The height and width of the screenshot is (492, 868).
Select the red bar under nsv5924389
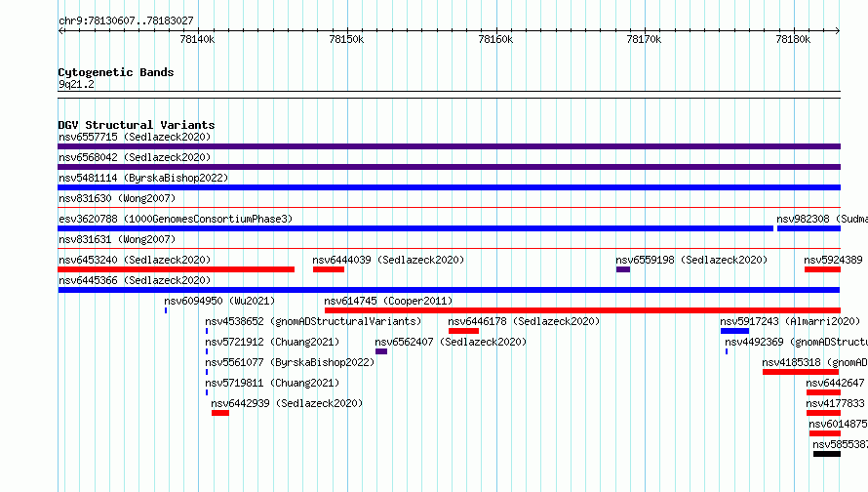pyautogui.click(x=822, y=269)
